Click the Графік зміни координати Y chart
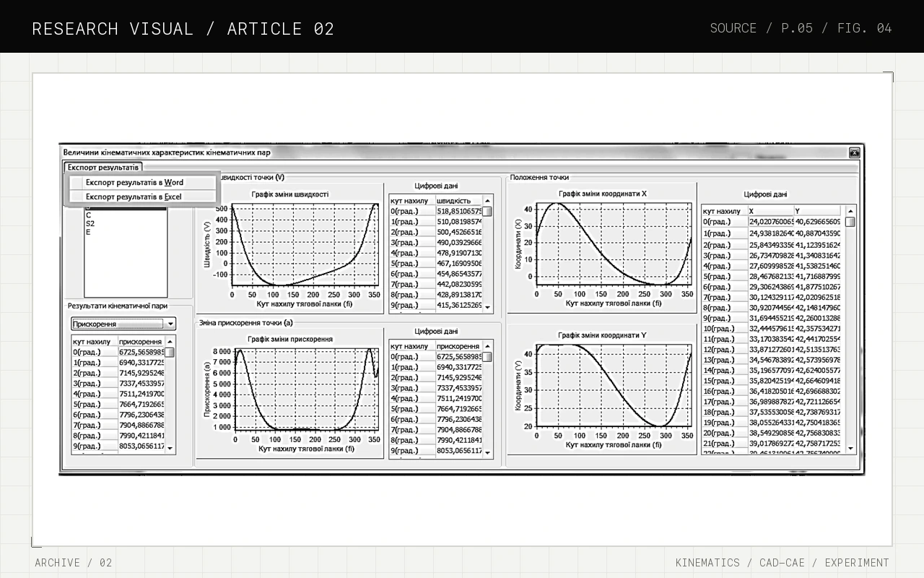 [x=603, y=390]
